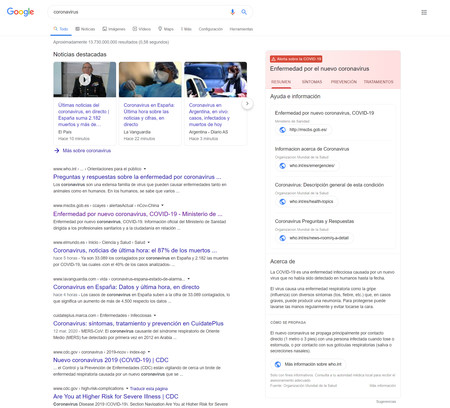The height and width of the screenshot is (408, 450).
Task: Click globe icon beside who.int/es/health-topics
Action: [282, 202]
